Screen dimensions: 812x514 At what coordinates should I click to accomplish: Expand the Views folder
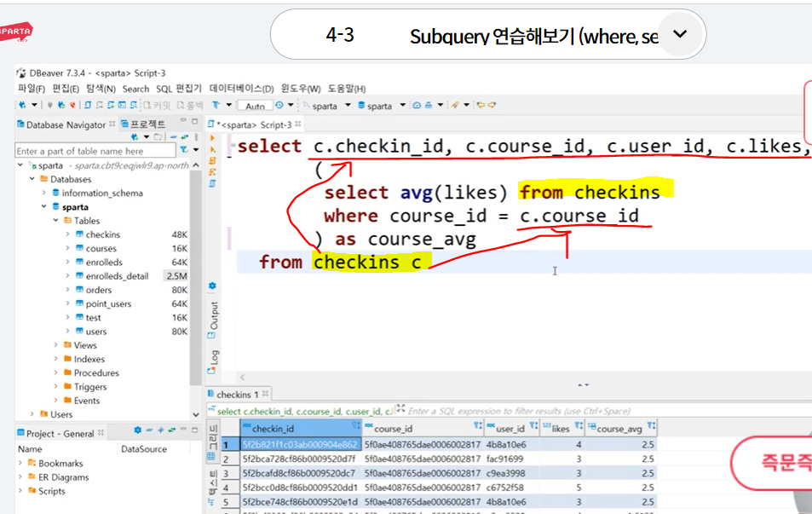[56, 344]
